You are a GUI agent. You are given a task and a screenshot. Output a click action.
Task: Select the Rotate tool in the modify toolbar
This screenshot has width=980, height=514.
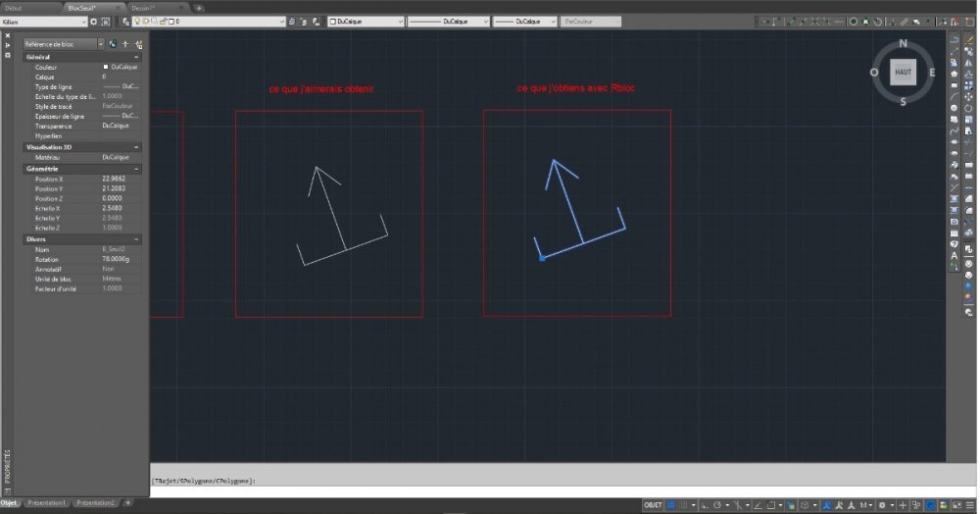[969, 108]
